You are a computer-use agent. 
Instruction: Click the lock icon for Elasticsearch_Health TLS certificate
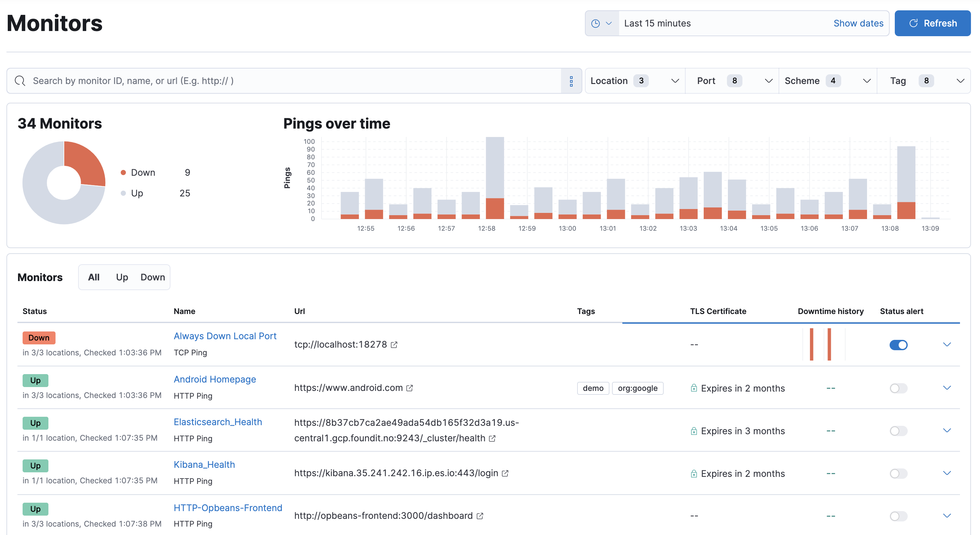(x=694, y=431)
